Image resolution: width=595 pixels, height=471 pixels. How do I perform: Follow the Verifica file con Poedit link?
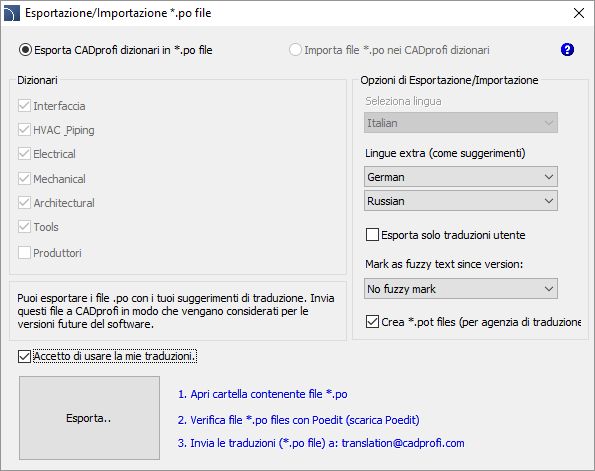[299, 420]
